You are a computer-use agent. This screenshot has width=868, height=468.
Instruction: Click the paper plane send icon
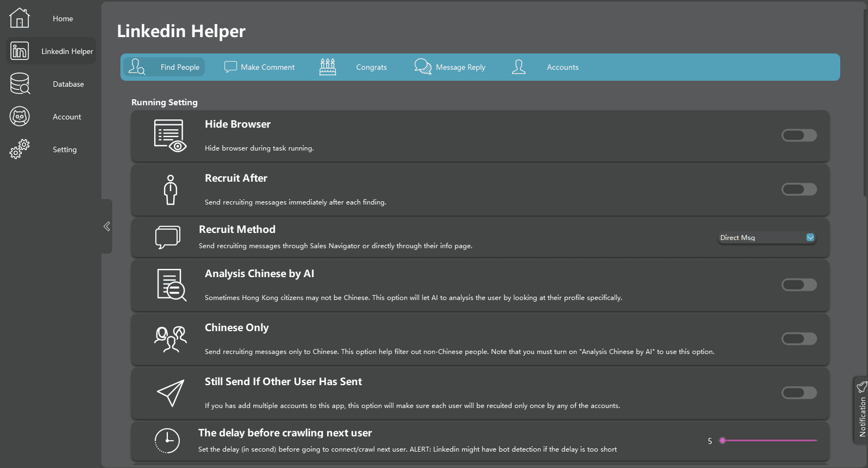click(x=171, y=393)
